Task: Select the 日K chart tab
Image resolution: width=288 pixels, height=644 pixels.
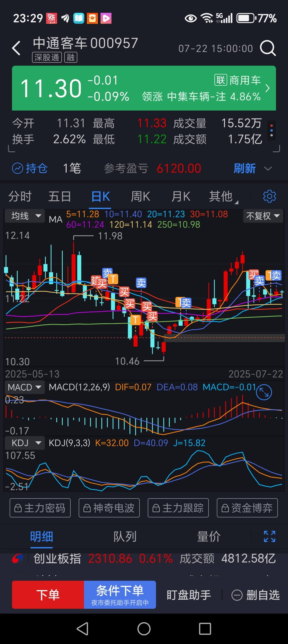Action: [x=101, y=197]
